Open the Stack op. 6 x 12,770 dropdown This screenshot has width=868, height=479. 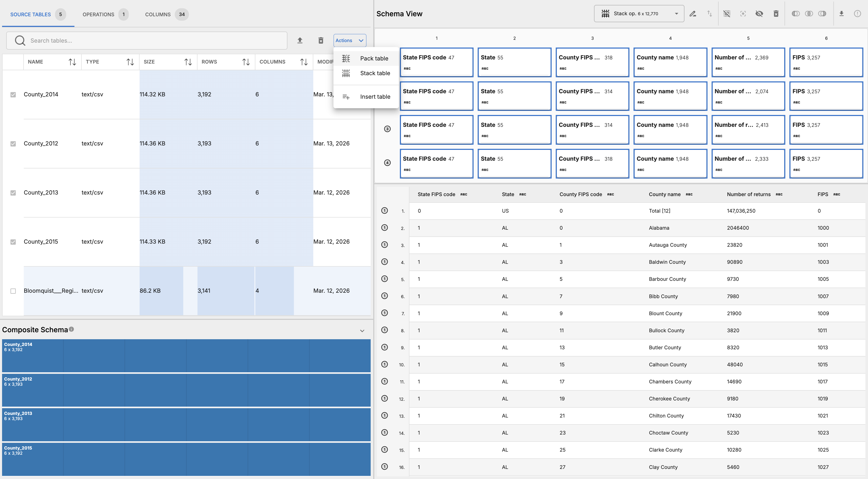(x=639, y=14)
